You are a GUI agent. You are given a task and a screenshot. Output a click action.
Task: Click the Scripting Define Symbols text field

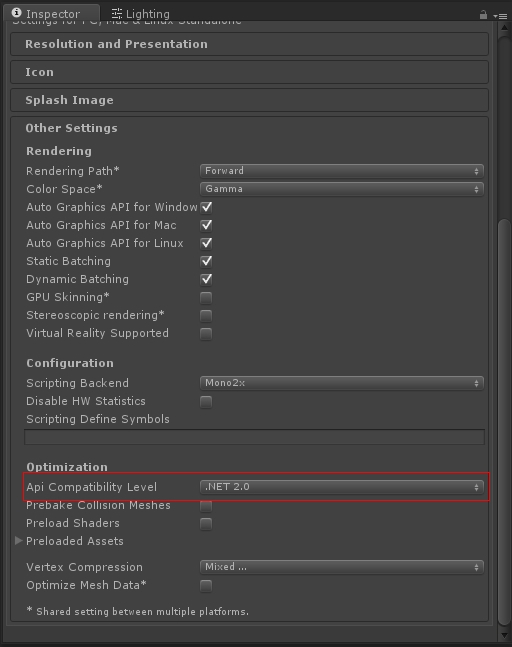click(254, 437)
